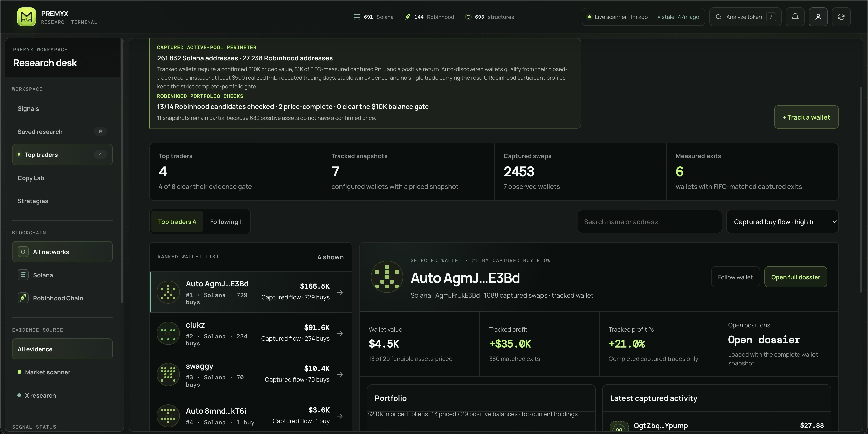Click the sidebar scrollbar
Image resolution: width=868 pixels, height=434 pixels.
coord(122,172)
